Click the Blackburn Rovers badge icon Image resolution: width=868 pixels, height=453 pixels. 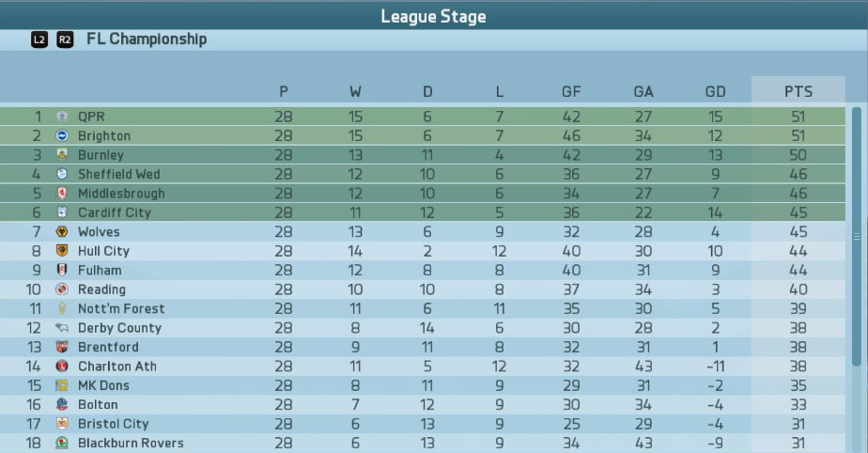click(62, 443)
